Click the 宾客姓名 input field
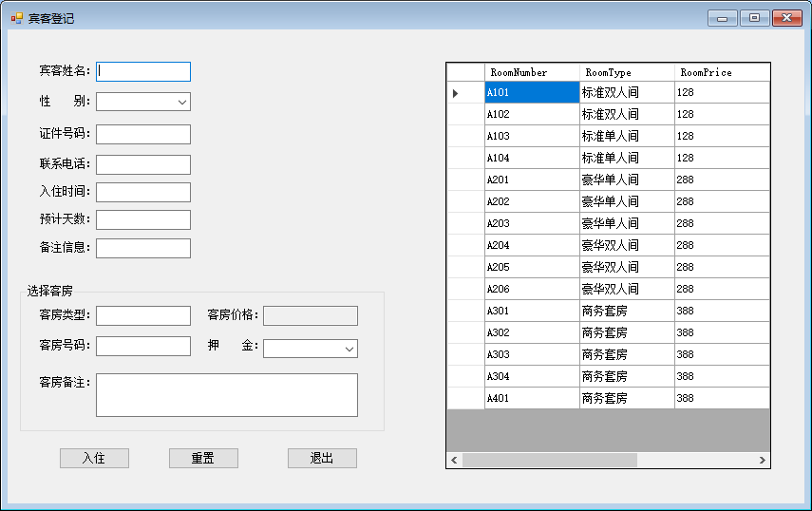The height and width of the screenshot is (511, 812). (143, 71)
